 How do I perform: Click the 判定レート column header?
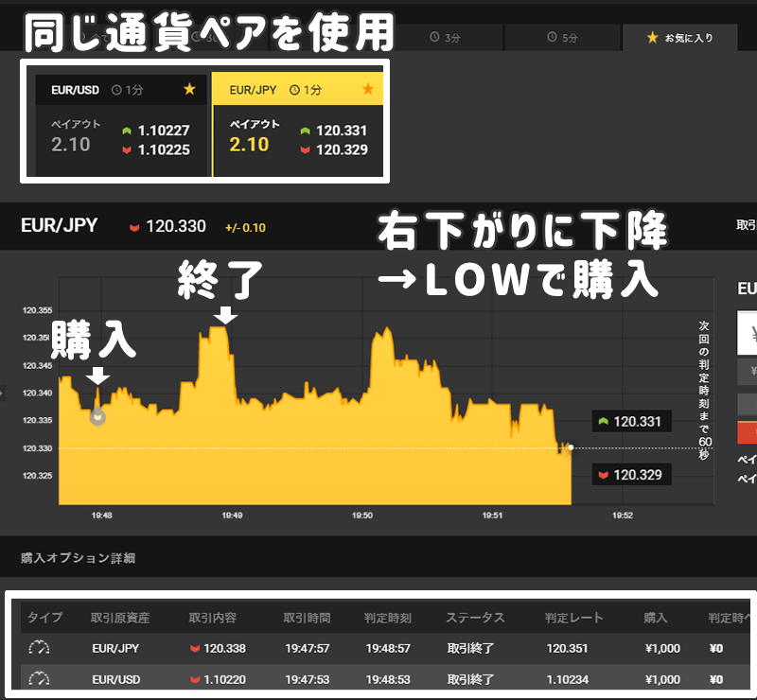pyautogui.click(x=574, y=618)
